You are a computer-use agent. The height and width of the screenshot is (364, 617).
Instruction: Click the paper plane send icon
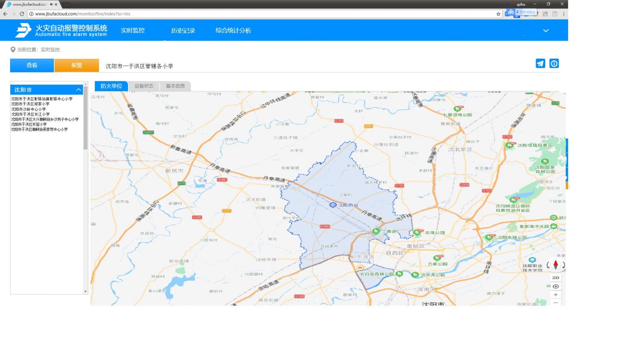click(540, 64)
